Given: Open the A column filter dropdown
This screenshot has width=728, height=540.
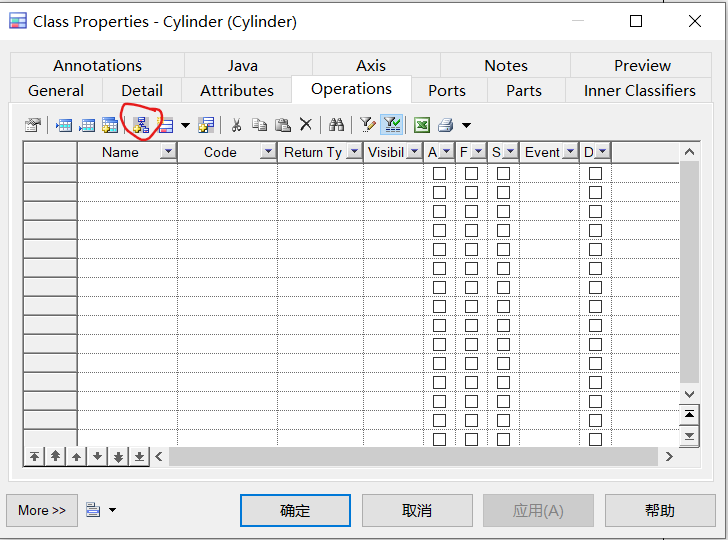Looking at the screenshot, I should click(x=446, y=152).
